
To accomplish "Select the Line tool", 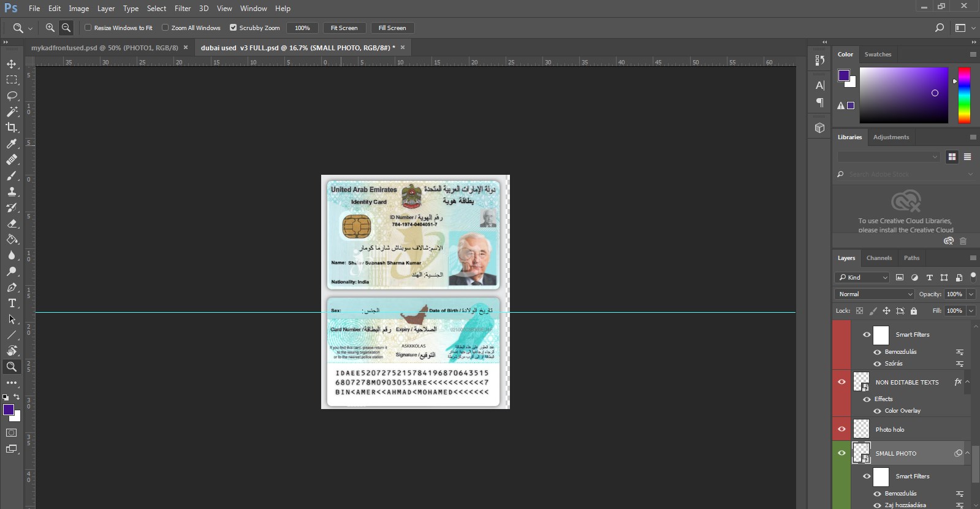I will tap(12, 335).
